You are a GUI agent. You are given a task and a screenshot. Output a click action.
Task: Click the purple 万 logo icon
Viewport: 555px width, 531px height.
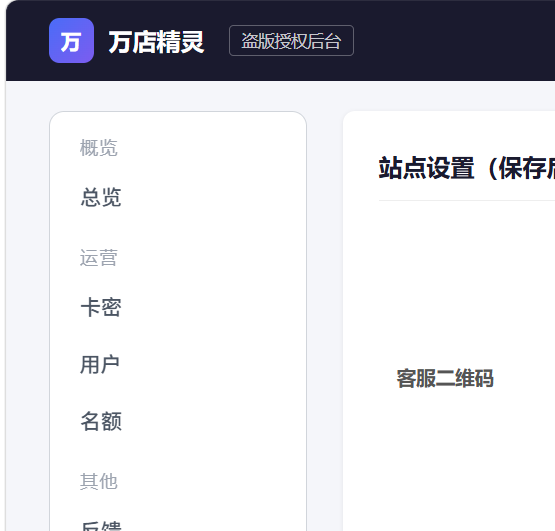[71, 40]
